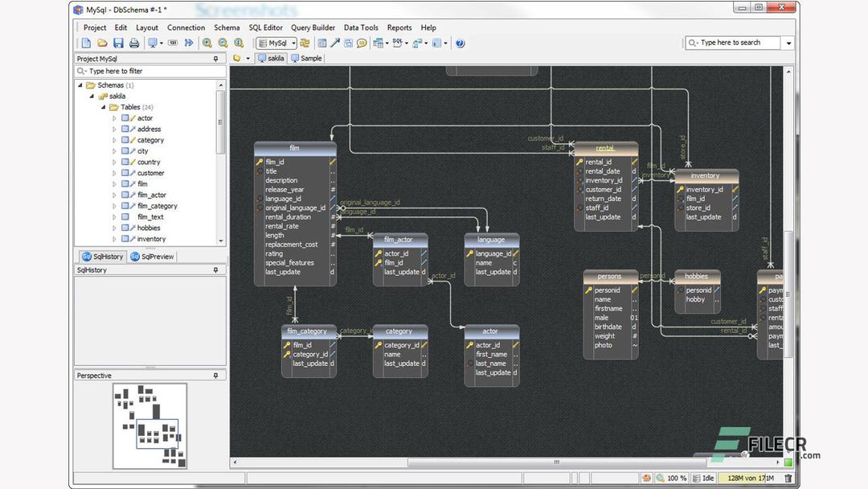Add a callout comment to the layout
Viewport: 868px width, 489px height.
362,43
